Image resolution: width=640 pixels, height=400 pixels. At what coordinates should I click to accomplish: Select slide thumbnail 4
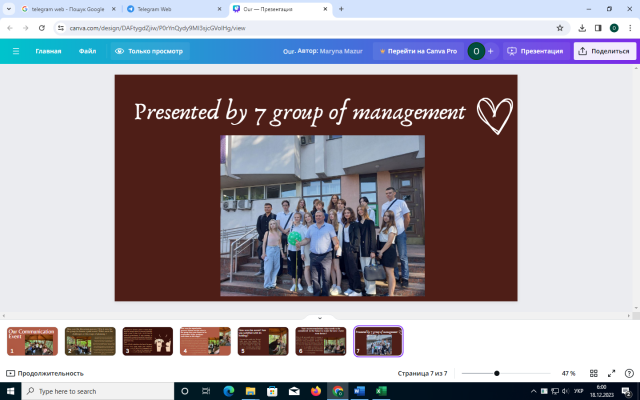205,341
